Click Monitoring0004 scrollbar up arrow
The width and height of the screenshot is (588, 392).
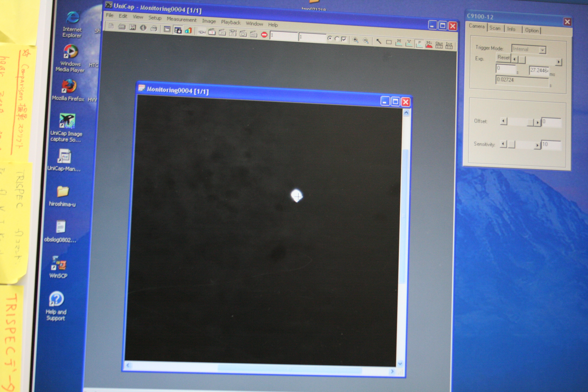pos(406,113)
